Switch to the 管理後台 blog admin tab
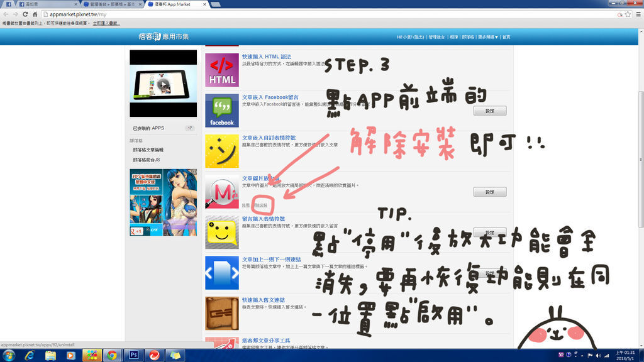Image resolution: width=644 pixels, height=362 pixels. pyautogui.click(x=112, y=4)
